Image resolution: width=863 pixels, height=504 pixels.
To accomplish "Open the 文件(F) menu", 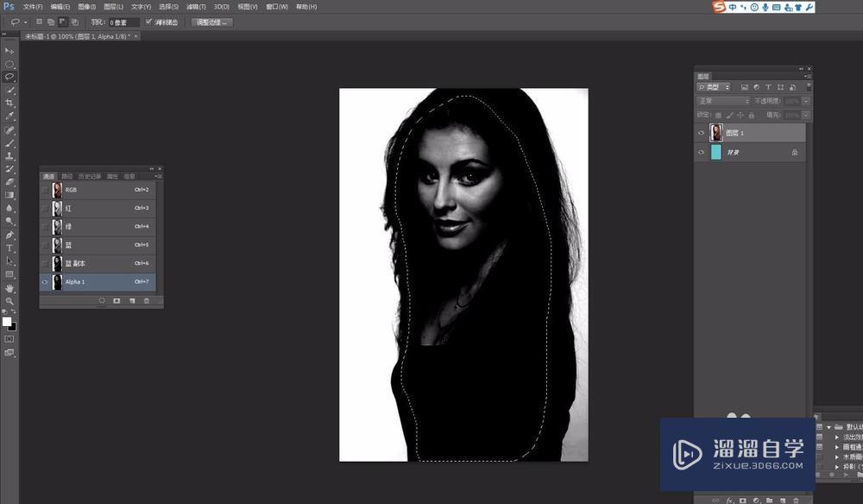I will coord(33,7).
